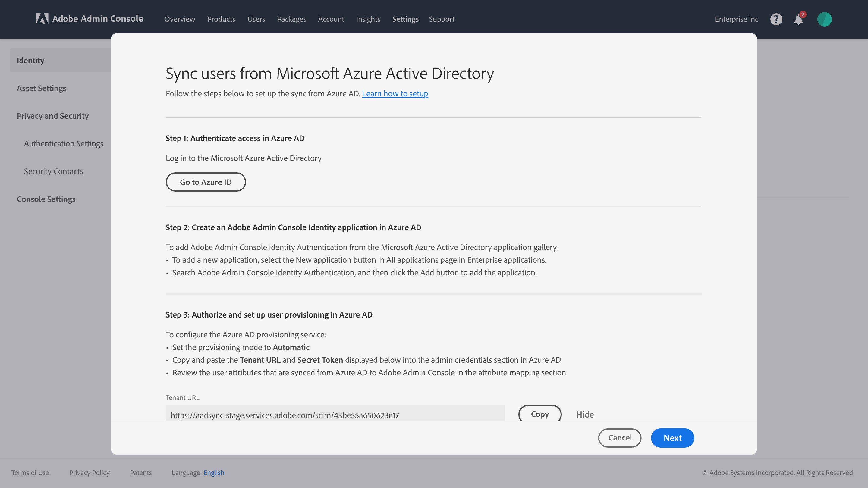Click the Sync users from Microsoft Azure title
Viewport: 868px width, 488px height.
pos(329,74)
